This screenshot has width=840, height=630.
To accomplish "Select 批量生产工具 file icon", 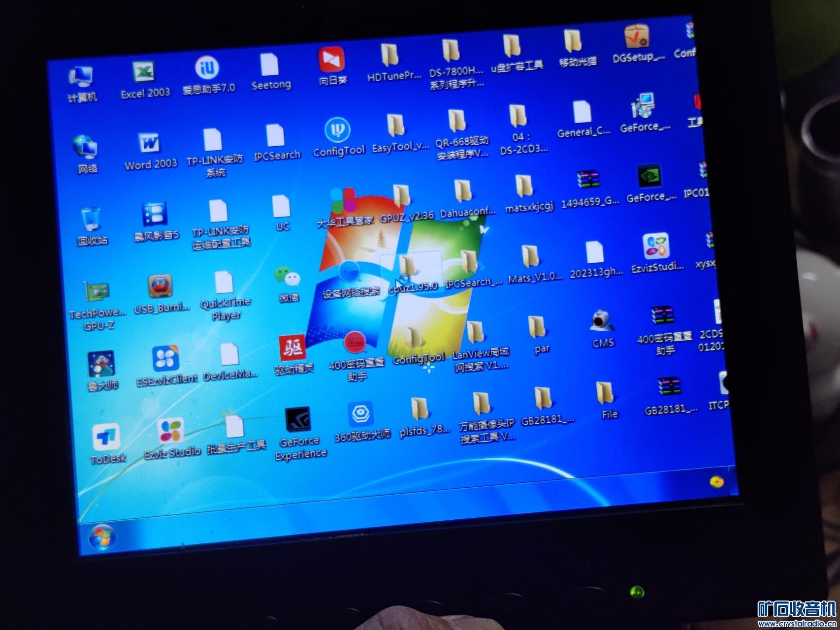I will point(234,427).
